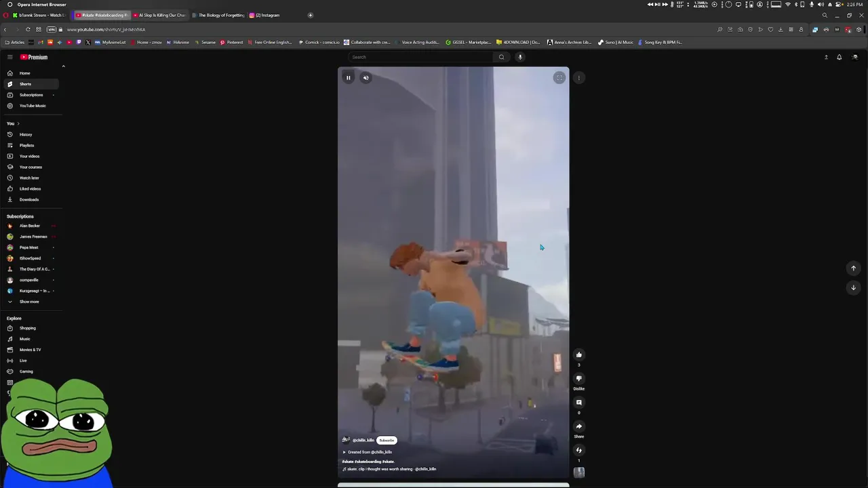Open the YouTube account avatar menu
This screenshot has height=488, width=868.
(x=854, y=57)
